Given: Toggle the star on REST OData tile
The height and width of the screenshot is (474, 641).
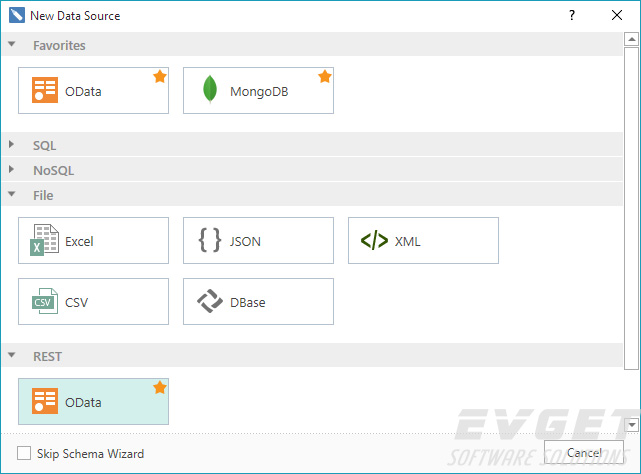Looking at the screenshot, I should click(160, 387).
